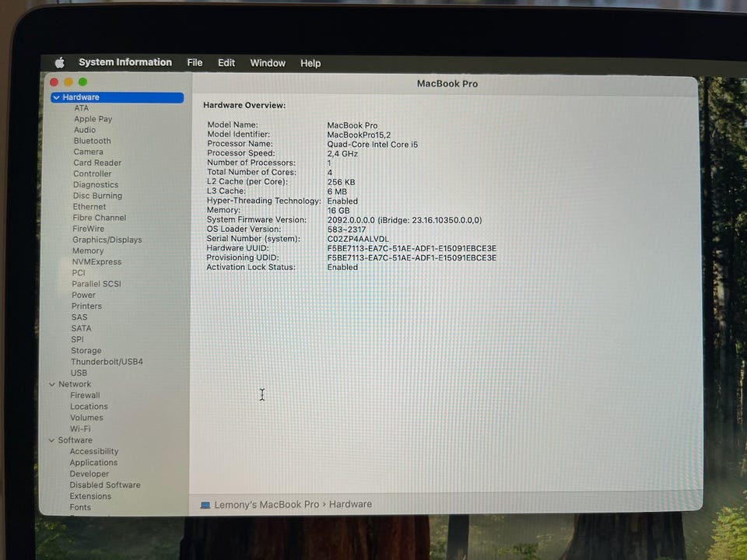The width and height of the screenshot is (747, 560).
Task: Select SATA in the sidebar
Action: click(x=81, y=328)
